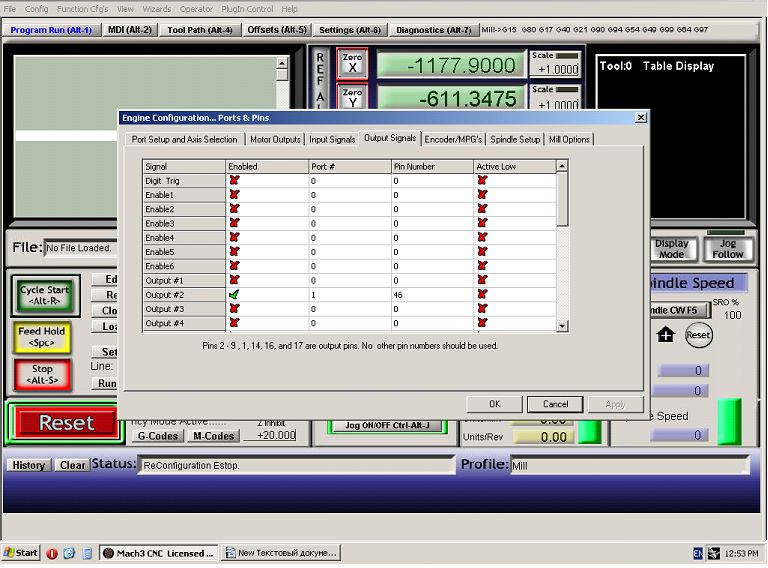Toggle Active Low for Output #4 row

(x=482, y=323)
